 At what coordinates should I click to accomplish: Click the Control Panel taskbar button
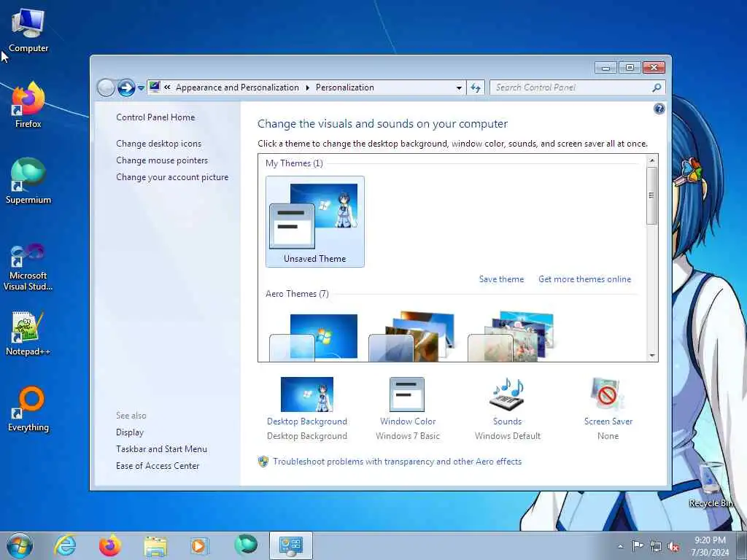tap(291, 545)
